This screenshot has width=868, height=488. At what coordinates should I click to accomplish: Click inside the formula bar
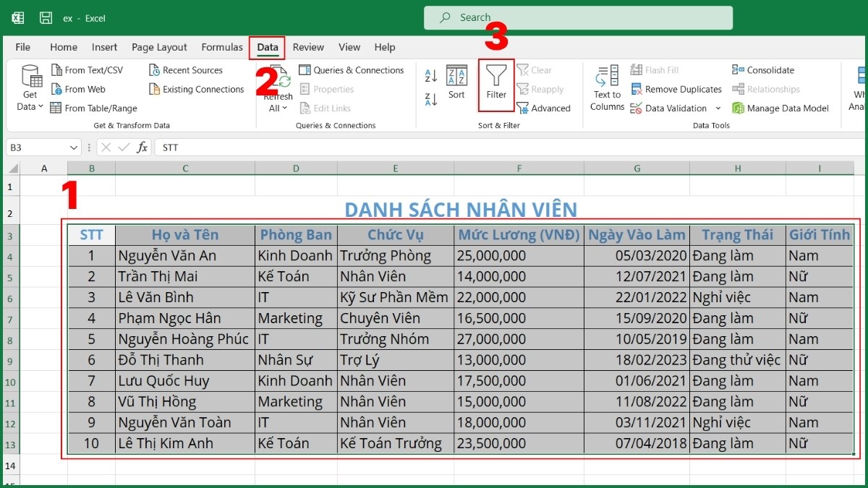pos(289,147)
